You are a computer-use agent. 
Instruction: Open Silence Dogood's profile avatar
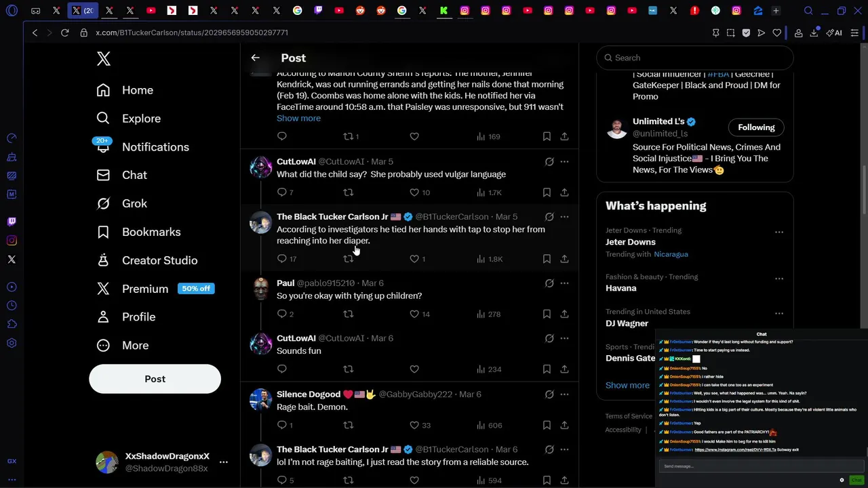[260, 400]
